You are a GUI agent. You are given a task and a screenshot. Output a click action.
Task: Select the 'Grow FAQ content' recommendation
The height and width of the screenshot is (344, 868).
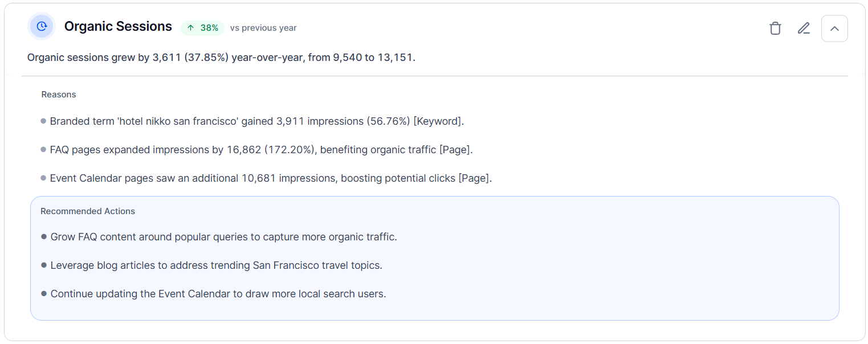pyautogui.click(x=224, y=237)
